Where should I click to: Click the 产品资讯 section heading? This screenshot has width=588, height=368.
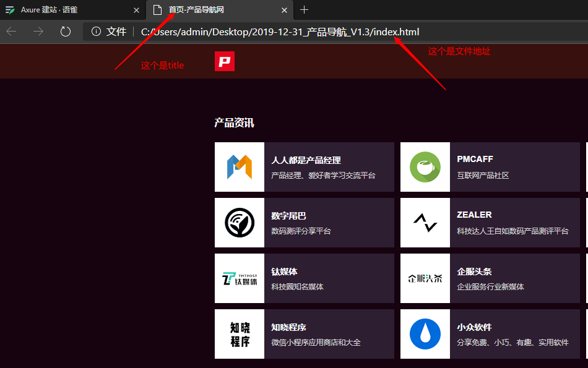pos(234,122)
